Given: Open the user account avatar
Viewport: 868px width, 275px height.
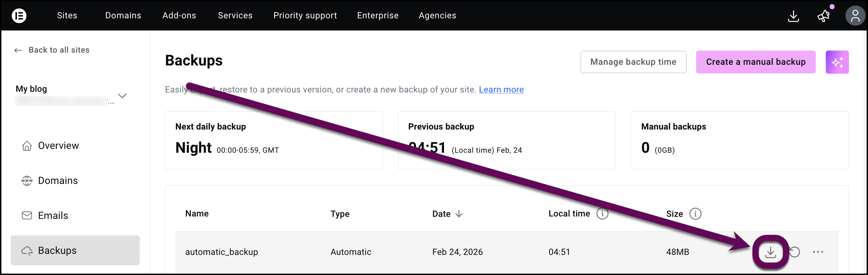Looking at the screenshot, I should pos(855,16).
